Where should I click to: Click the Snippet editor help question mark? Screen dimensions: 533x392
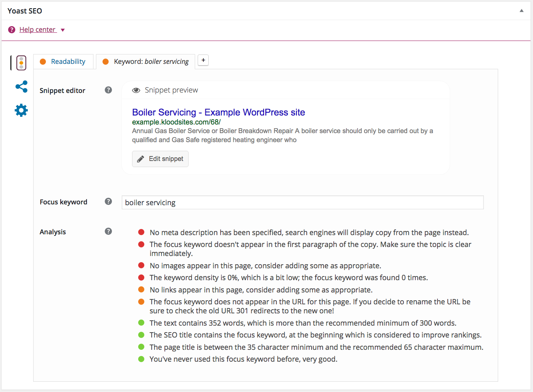[x=108, y=90]
